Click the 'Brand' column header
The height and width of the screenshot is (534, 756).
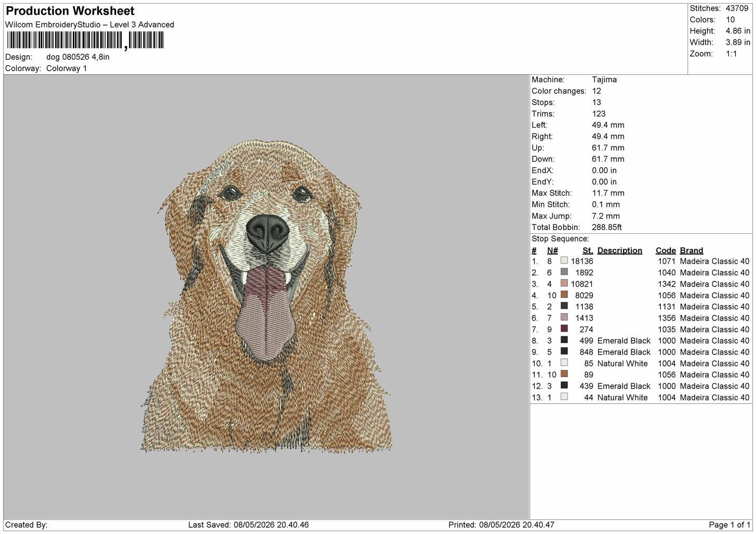[x=691, y=251]
